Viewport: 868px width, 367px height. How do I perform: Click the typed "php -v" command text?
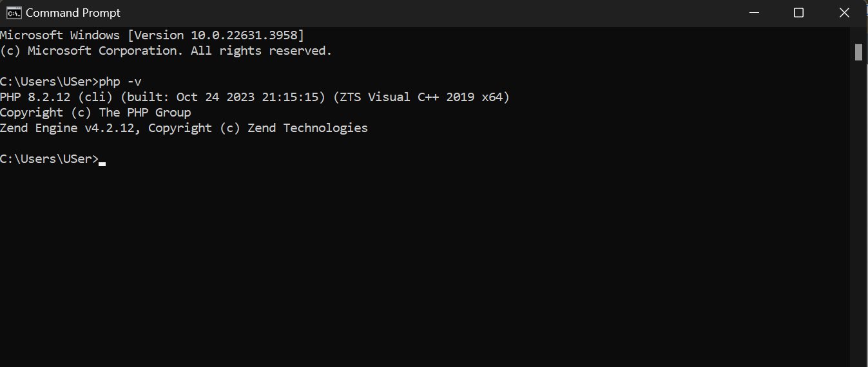coord(121,82)
